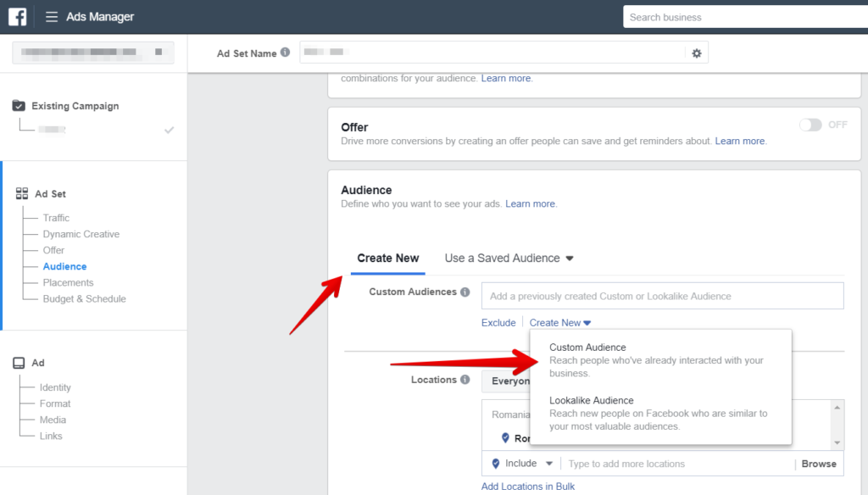Click Learn more above the Offer card
This screenshot has height=495, width=868.
click(506, 78)
